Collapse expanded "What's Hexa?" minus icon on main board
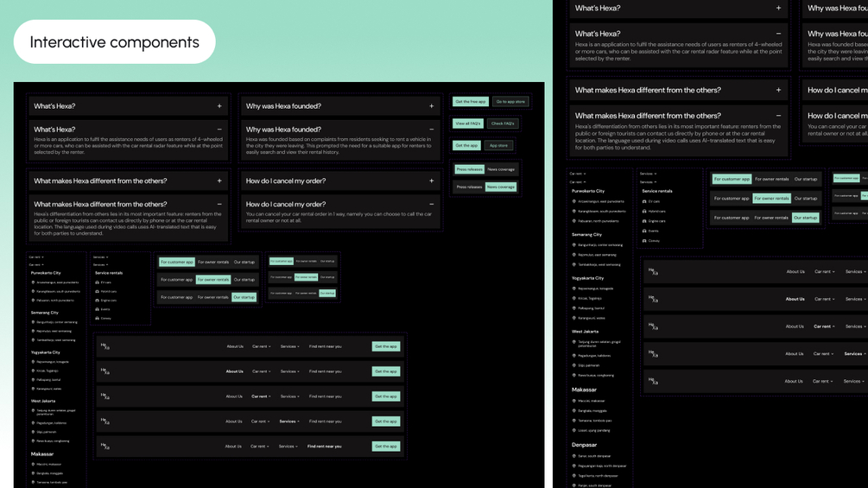868x488 pixels. 219,129
